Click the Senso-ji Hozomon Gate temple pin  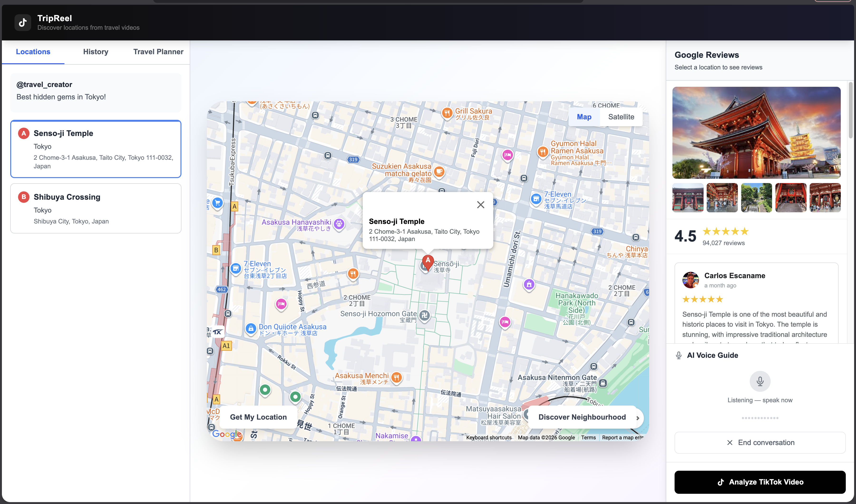click(x=424, y=315)
